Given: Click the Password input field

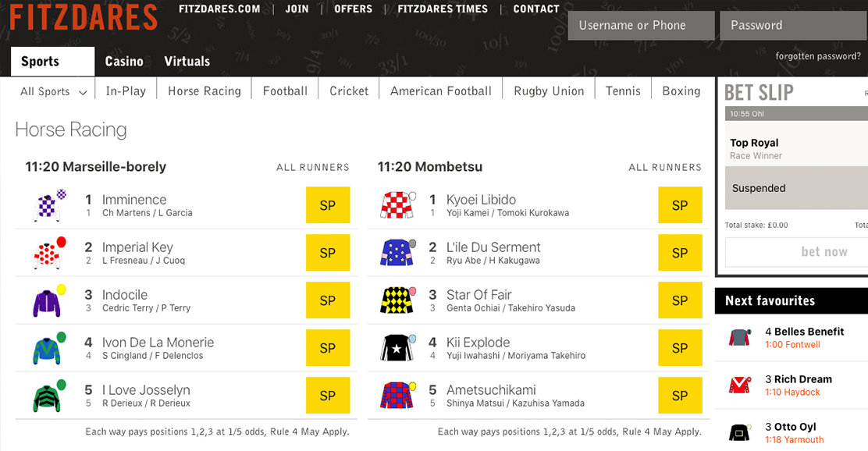Looking at the screenshot, I should (x=792, y=26).
